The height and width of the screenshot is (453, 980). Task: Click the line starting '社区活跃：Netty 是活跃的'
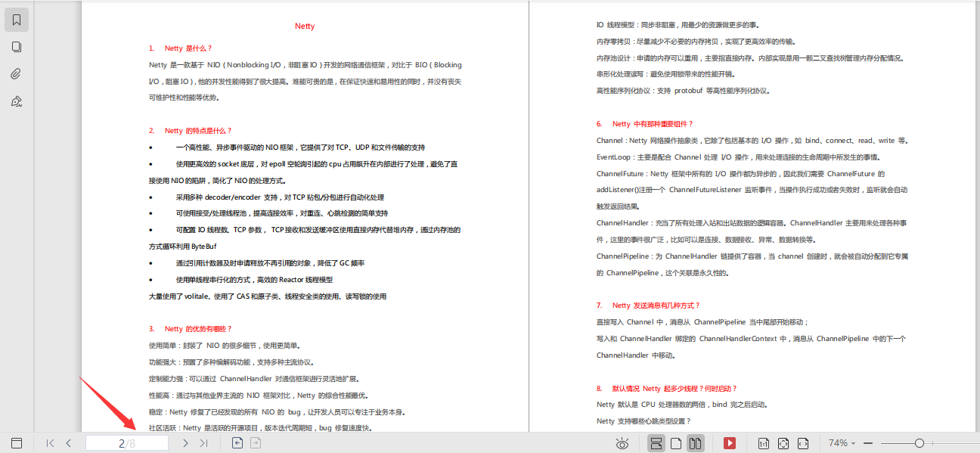(x=260, y=428)
